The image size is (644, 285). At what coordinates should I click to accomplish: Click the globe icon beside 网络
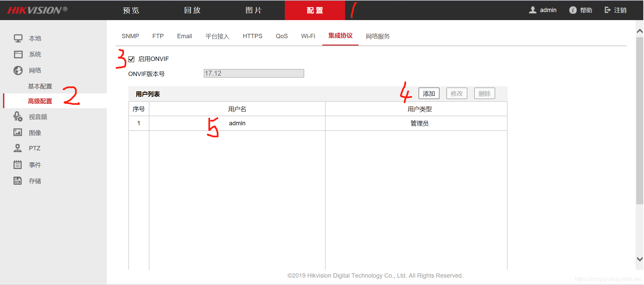18,70
